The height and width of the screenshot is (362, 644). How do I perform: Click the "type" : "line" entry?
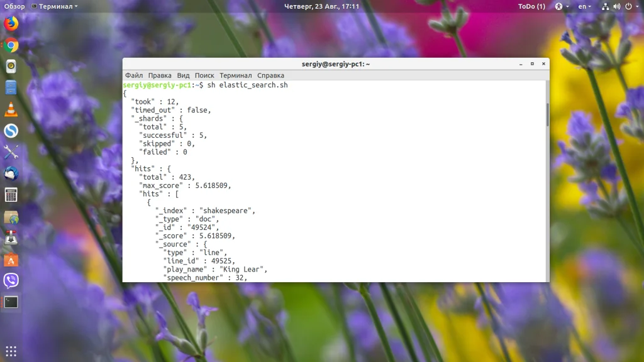[195, 253]
